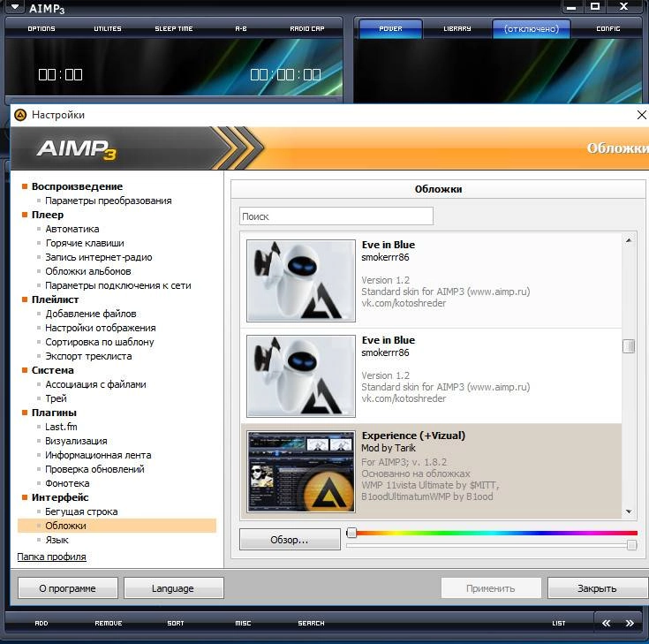The image size is (649, 644).
Task: Select the Интерфейс category
Action: tap(60, 497)
